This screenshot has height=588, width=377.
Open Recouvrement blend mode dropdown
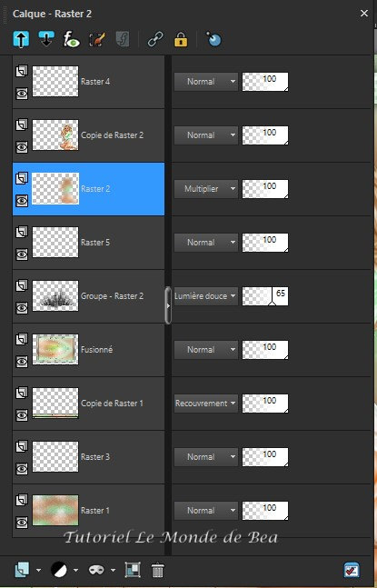click(x=205, y=404)
